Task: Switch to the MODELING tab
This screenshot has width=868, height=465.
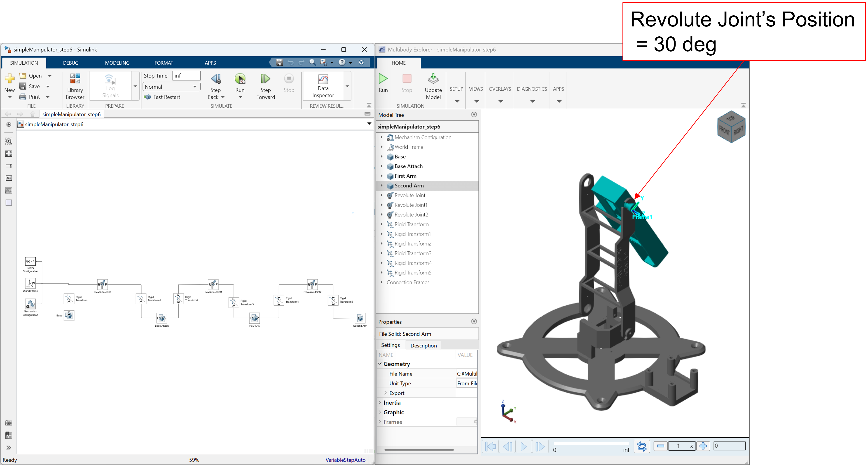Action: coord(117,63)
